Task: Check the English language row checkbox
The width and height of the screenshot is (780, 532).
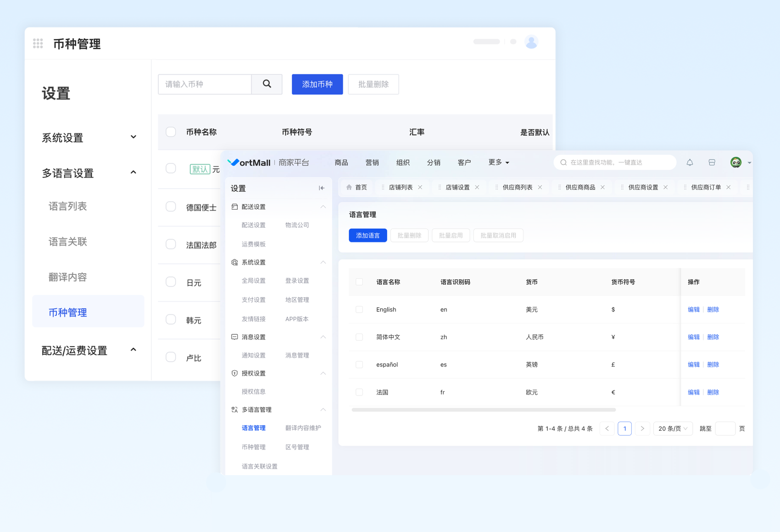Action: tap(359, 310)
